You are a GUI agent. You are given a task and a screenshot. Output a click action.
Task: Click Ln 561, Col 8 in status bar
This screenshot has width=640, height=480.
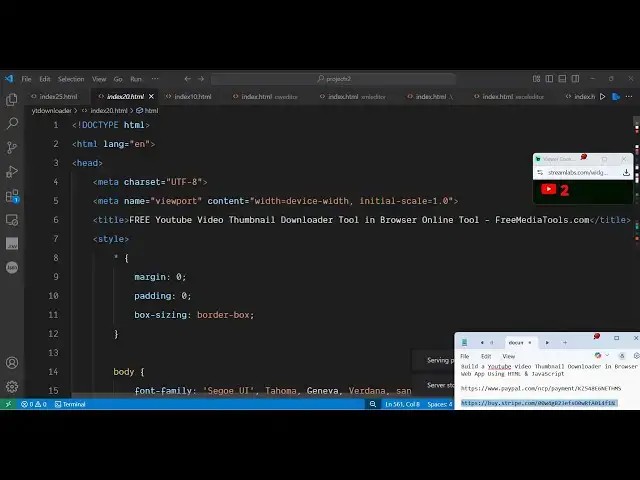(402, 404)
